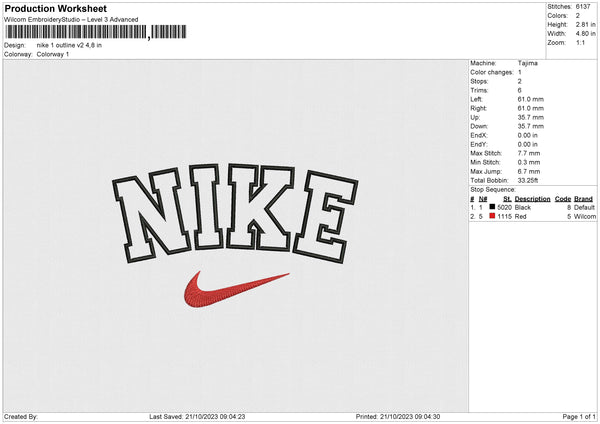Click the Min Stitch value 0.3 mm
600x424 pixels.
(x=529, y=162)
